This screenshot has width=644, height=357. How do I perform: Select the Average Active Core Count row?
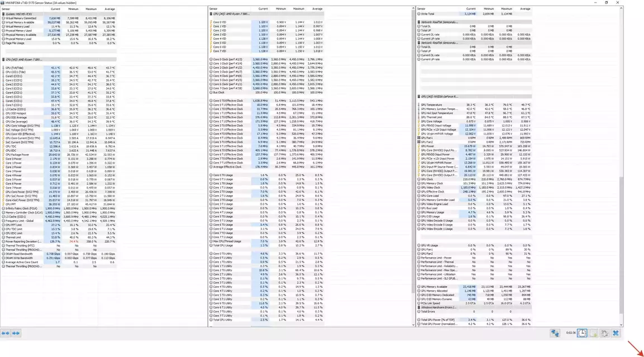59,262
